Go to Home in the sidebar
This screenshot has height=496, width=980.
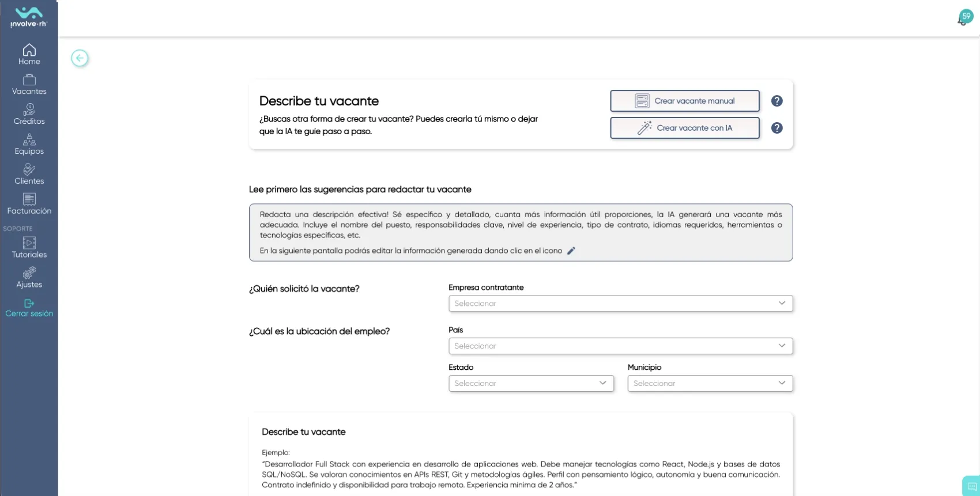click(x=29, y=55)
